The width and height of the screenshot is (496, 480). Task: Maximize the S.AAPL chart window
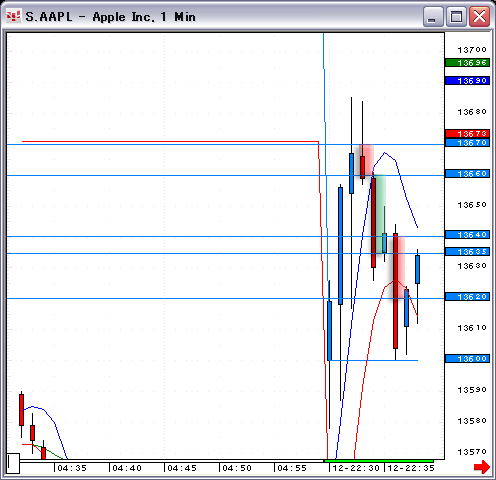pos(456,16)
